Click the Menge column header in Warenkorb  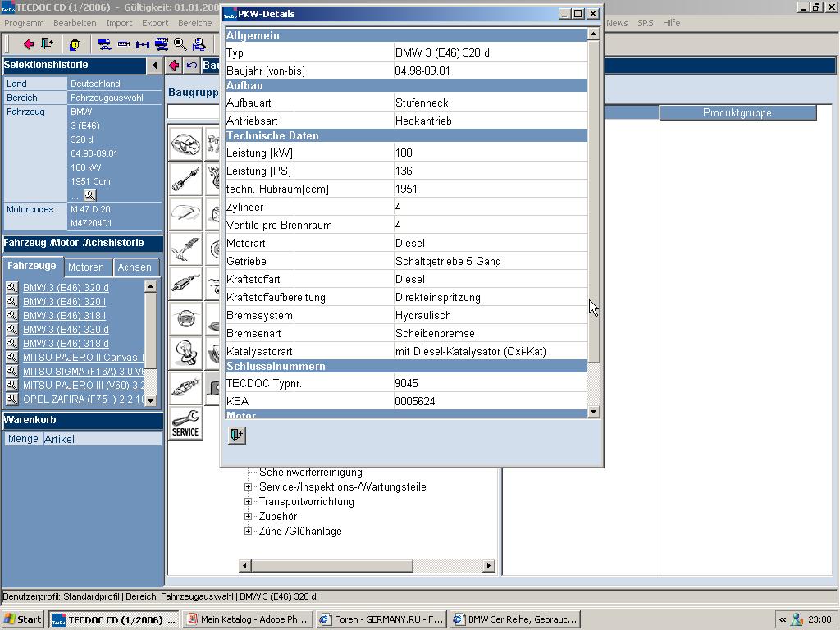click(x=23, y=439)
